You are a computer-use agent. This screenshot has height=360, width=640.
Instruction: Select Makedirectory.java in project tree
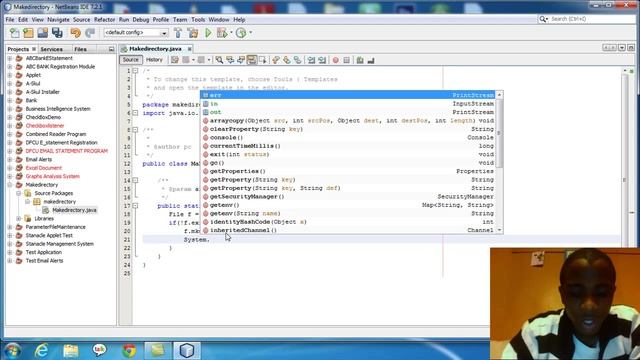pyautogui.click(x=74, y=210)
